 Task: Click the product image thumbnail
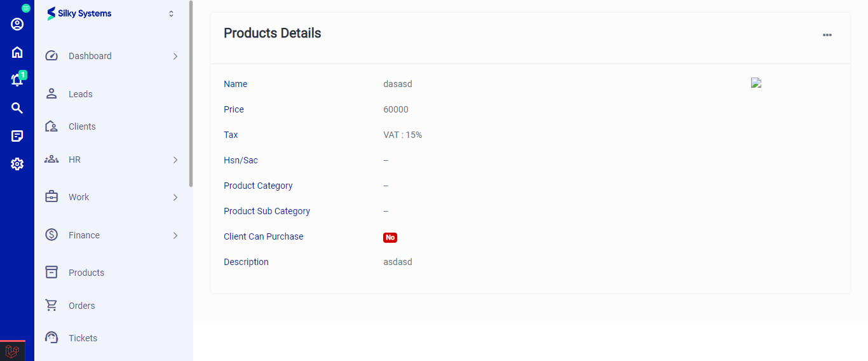coord(756,83)
